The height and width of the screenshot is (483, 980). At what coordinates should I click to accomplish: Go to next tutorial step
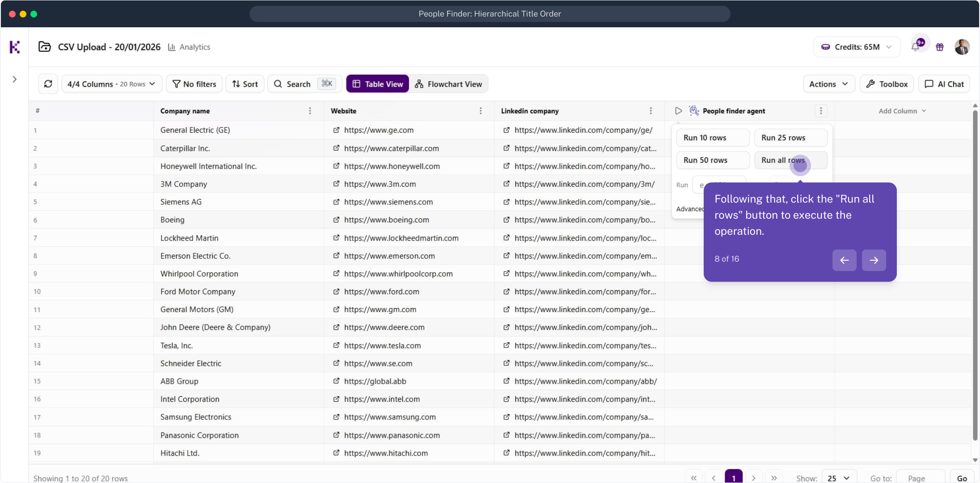coord(874,260)
